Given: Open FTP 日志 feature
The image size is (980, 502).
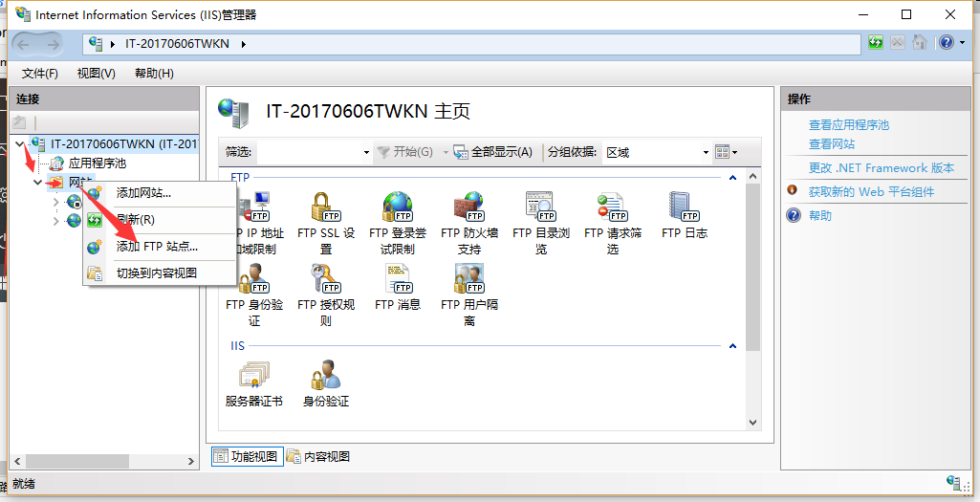Looking at the screenshot, I should click(x=684, y=216).
